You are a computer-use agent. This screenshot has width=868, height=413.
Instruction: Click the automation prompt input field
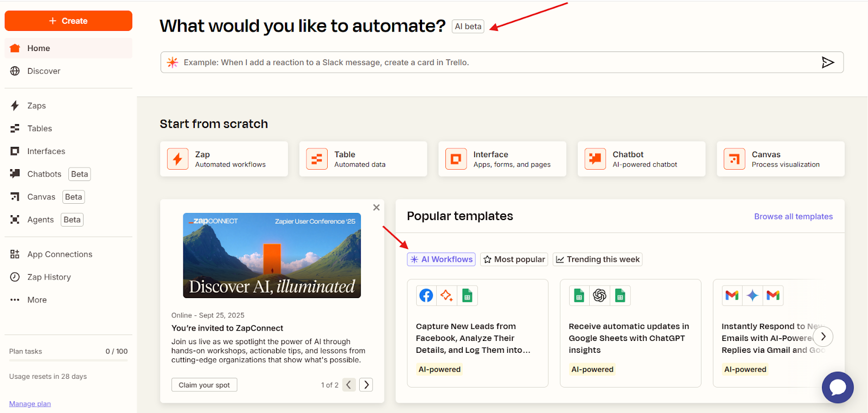(502, 62)
